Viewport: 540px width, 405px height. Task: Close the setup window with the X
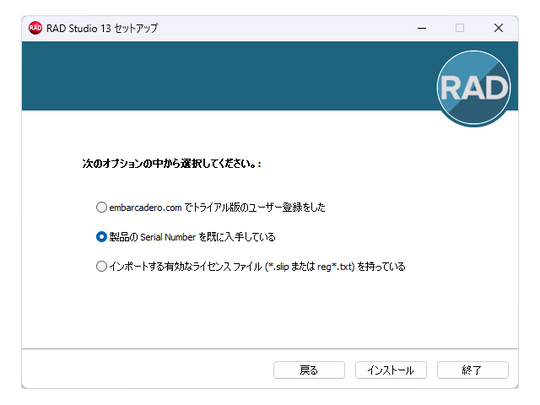(x=498, y=28)
